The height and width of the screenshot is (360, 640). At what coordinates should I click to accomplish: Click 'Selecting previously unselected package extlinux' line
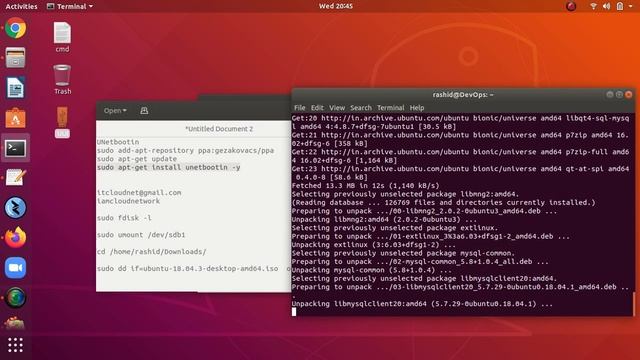(x=395, y=228)
